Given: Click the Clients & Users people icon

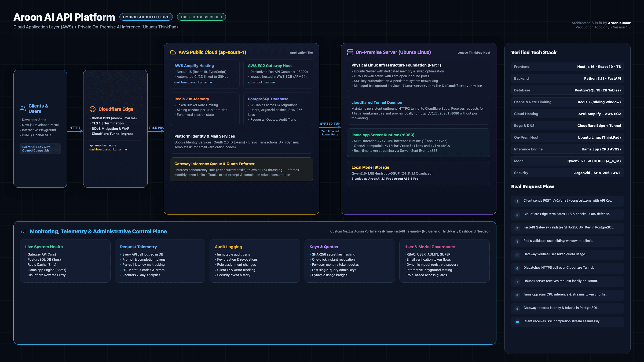Looking at the screenshot, I should (x=23, y=109).
